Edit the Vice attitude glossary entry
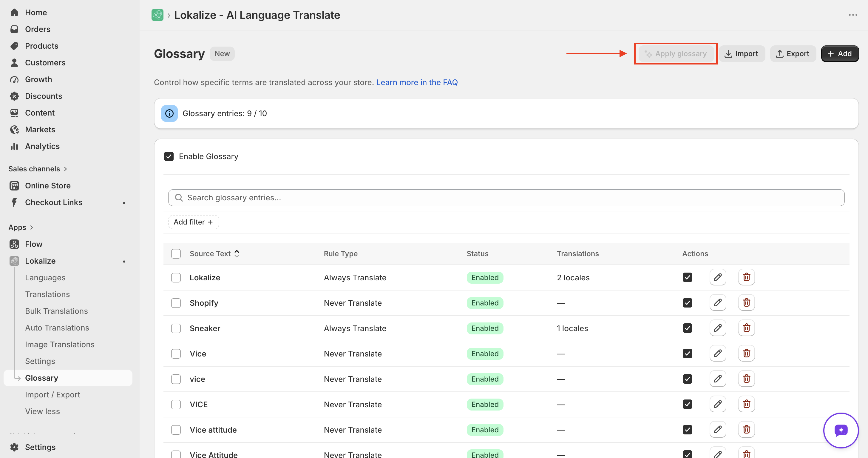This screenshot has width=868, height=458. point(718,429)
